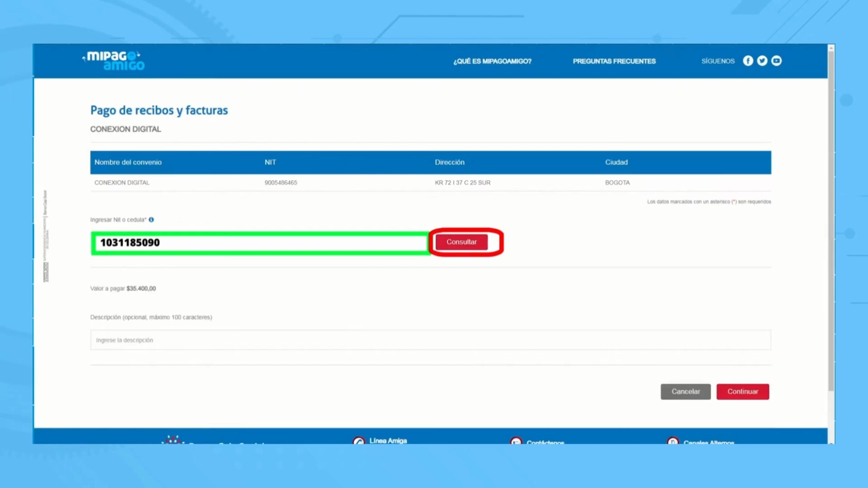Screen dimensions: 868x488
Task: Open the ¿Qué es MiPagoAmigo? menu item
Action: pyautogui.click(x=492, y=61)
